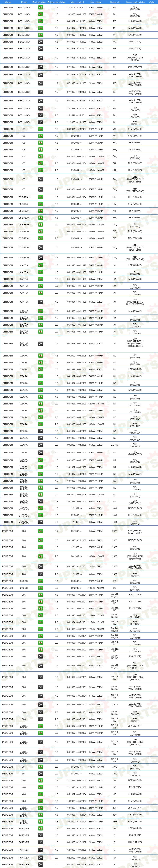
Task: Click petrol icon for Peugeot 206 1.4 KFX row
Action: [x=41, y=531]
